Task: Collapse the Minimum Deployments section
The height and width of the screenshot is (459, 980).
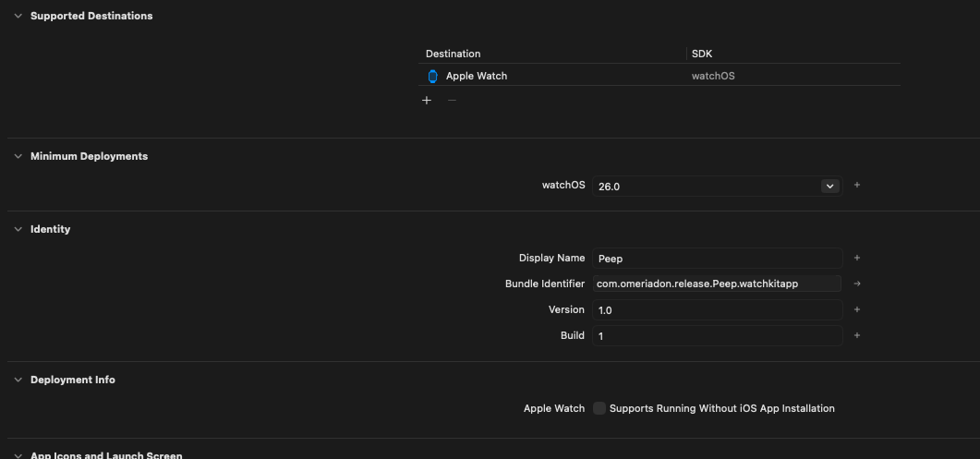Action: tap(18, 156)
